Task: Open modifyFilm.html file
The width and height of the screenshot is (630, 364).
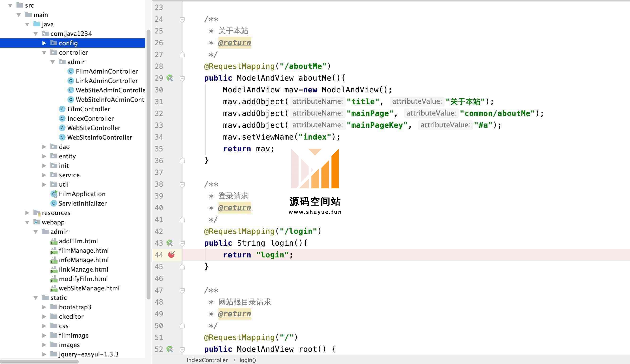Action: pos(79,279)
